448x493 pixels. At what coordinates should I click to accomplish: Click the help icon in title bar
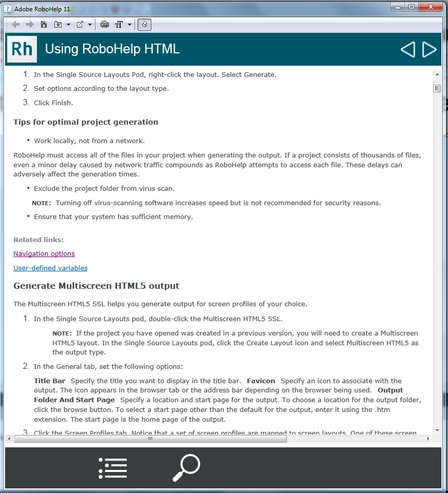click(x=8, y=9)
